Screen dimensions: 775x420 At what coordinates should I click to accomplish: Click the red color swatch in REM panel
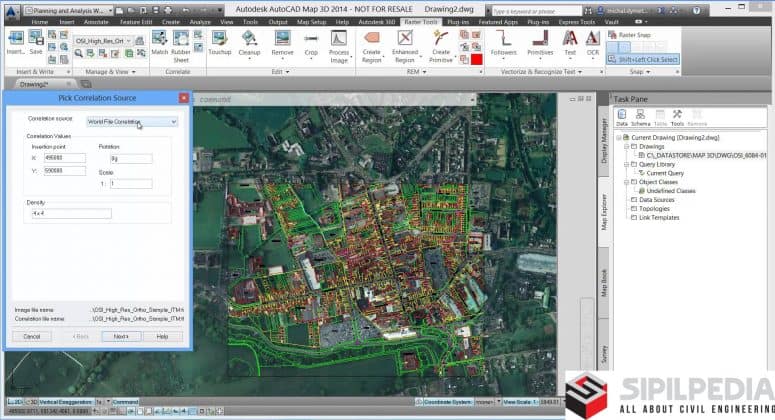pyautogui.click(x=478, y=60)
